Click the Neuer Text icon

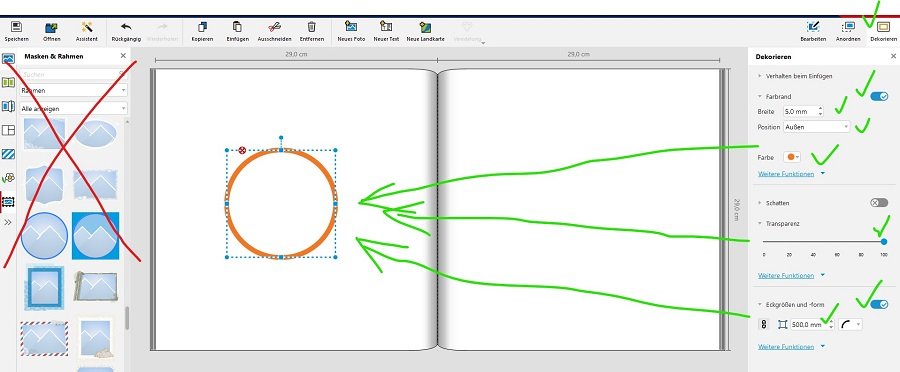(386, 26)
